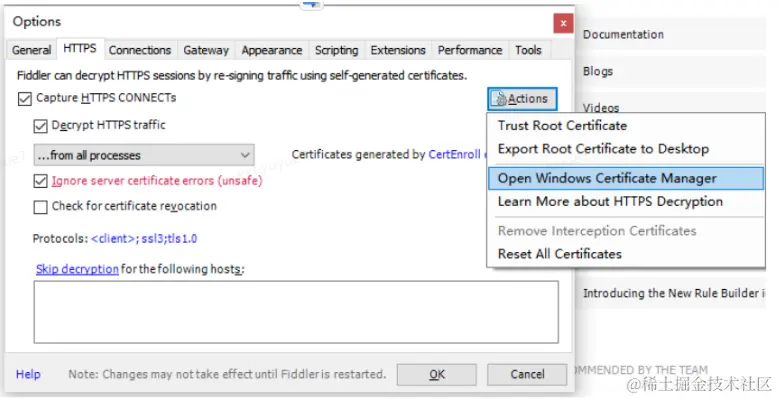
Task: Open Windows Certificate Manager
Action: (626, 178)
